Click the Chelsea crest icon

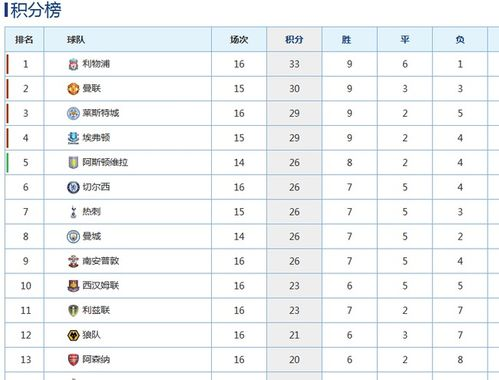click(x=73, y=187)
